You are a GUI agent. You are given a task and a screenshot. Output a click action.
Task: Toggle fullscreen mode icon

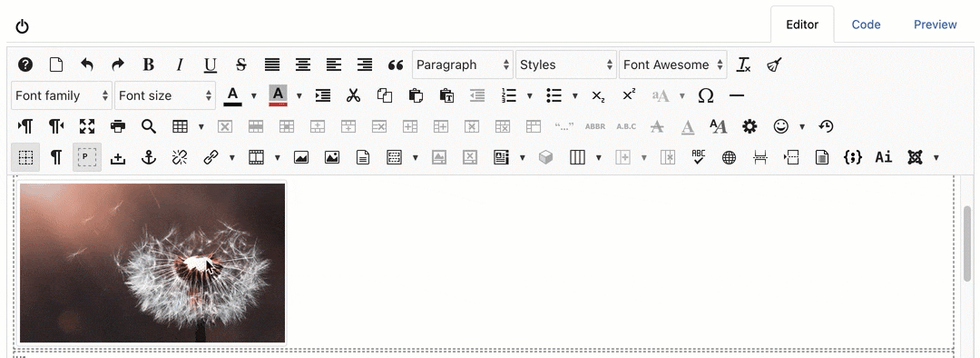click(87, 126)
